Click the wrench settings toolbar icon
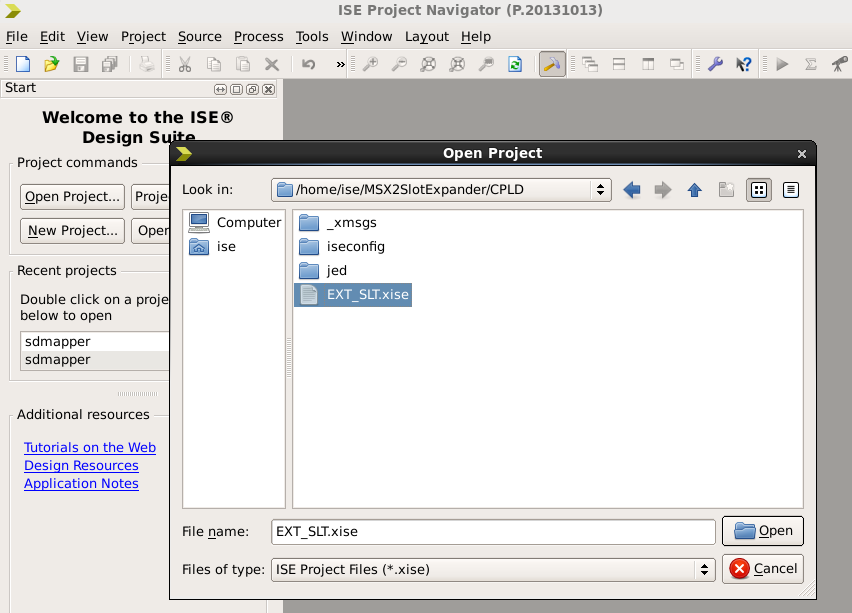Screen dimensions: 852x613 click(715, 64)
